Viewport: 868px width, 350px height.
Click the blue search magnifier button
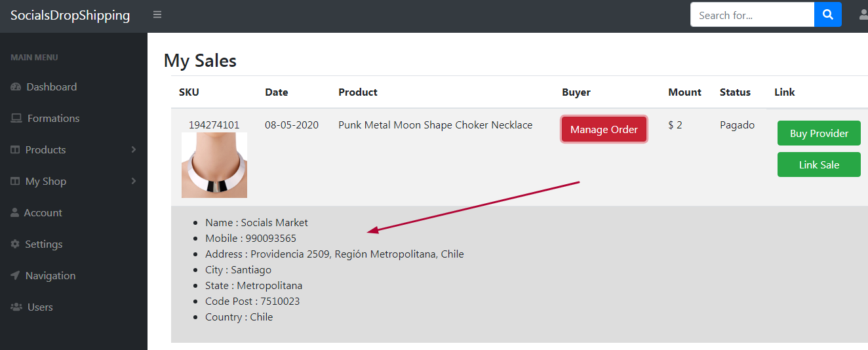[827, 14]
